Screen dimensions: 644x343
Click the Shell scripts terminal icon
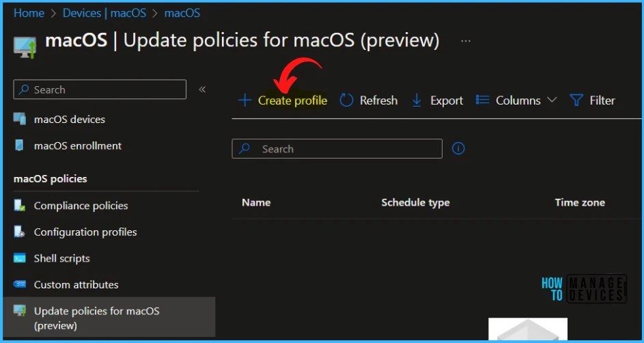20,258
